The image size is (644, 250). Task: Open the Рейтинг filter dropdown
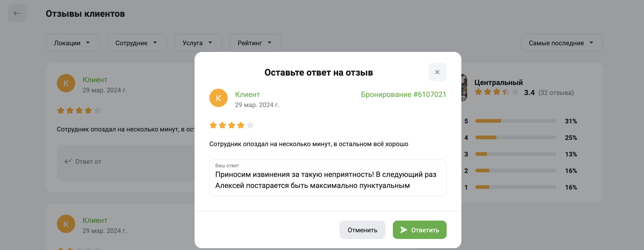tap(255, 43)
